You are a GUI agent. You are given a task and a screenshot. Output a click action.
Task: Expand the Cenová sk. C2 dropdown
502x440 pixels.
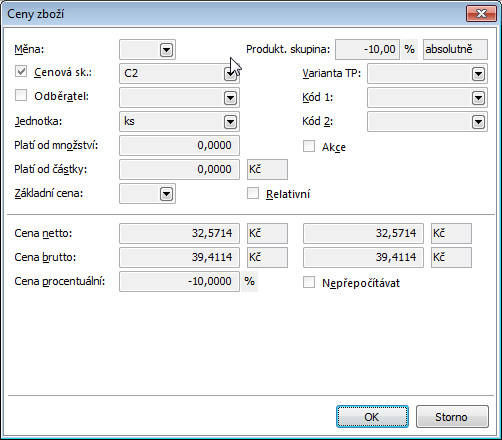[230, 74]
